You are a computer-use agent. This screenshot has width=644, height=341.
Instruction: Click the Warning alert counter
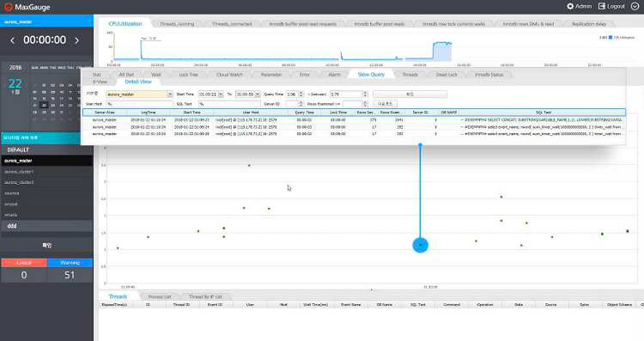point(70,271)
